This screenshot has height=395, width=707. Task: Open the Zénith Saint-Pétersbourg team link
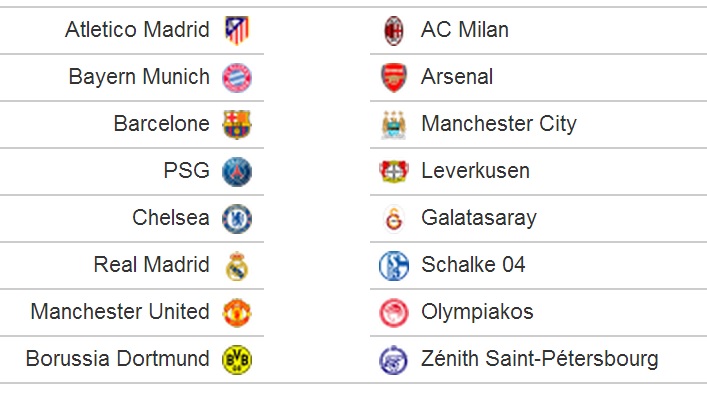(540, 359)
